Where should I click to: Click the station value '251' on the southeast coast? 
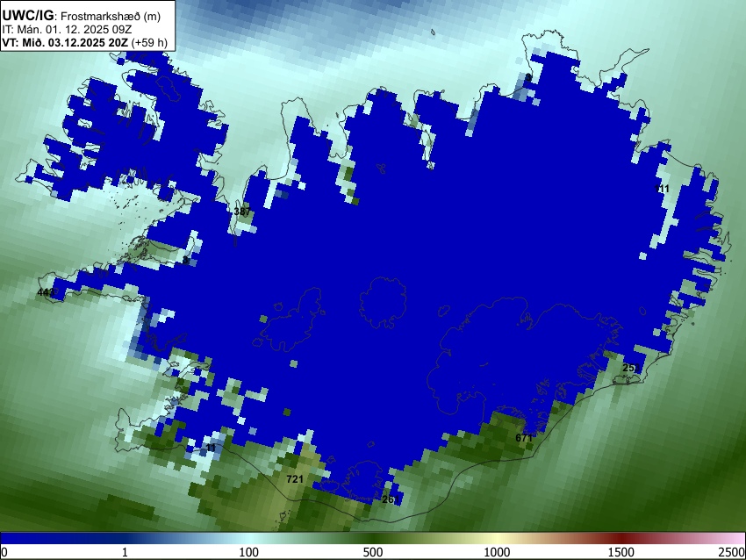631,368
